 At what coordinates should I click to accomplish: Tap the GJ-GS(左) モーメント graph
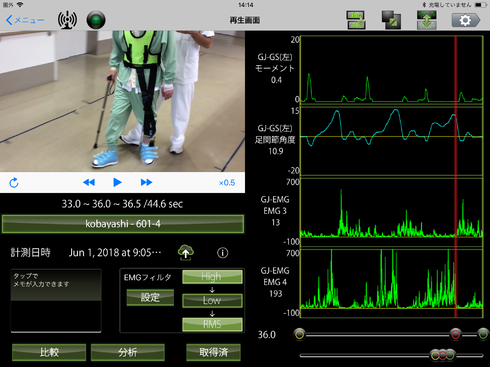pos(392,71)
